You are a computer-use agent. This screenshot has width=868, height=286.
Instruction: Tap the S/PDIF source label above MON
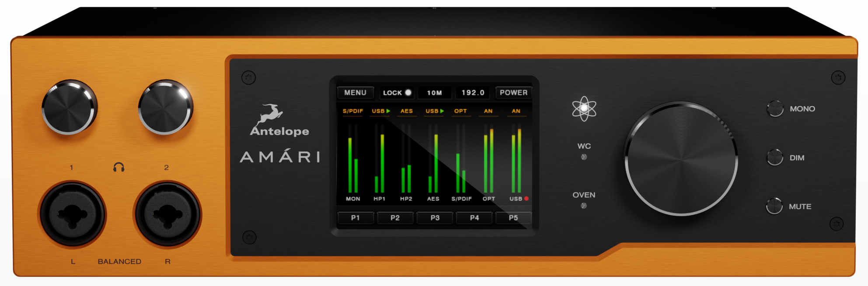[x=353, y=111]
